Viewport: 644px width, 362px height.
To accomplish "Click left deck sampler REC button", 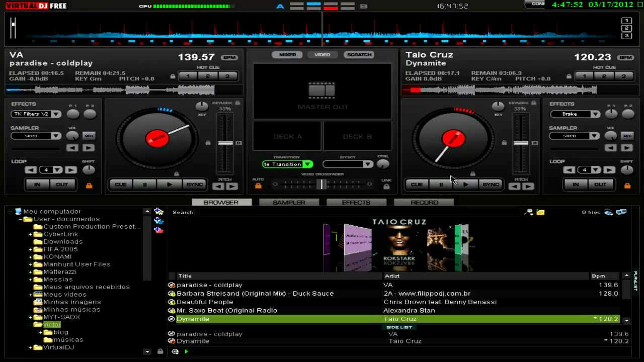I will (x=89, y=136).
